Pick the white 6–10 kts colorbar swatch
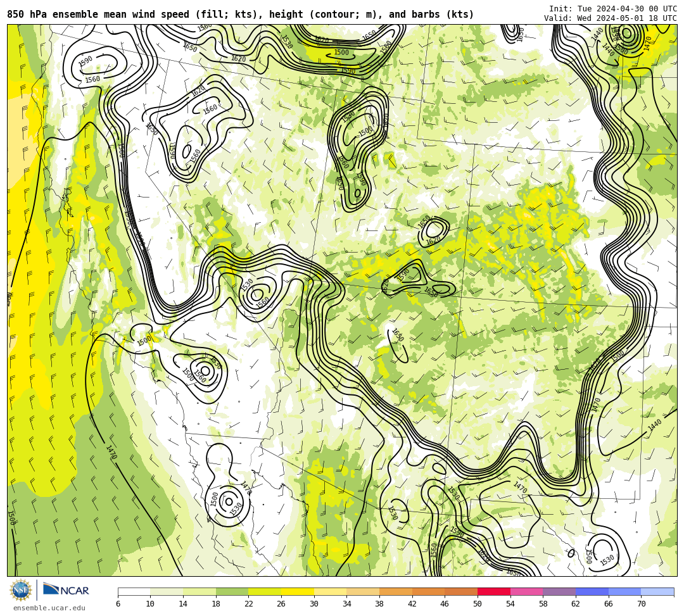The width and height of the screenshot is (684, 616). pyautogui.click(x=134, y=591)
